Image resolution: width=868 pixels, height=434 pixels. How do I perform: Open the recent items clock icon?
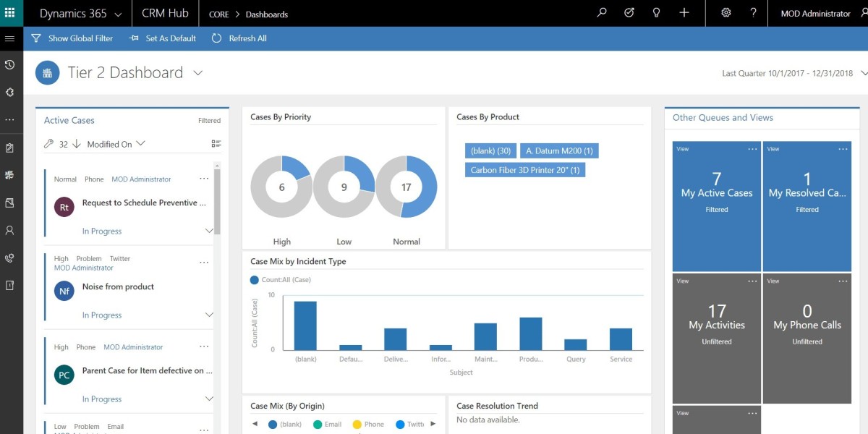click(x=9, y=65)
